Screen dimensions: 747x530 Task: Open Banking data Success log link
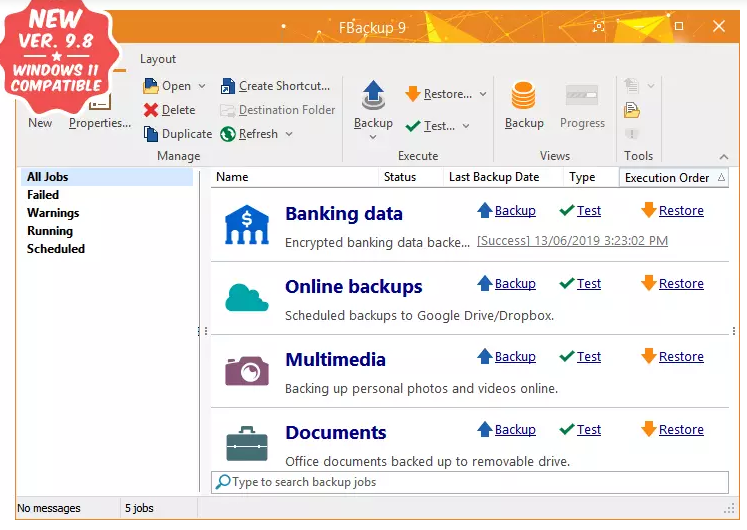click(x=572, y=240)
